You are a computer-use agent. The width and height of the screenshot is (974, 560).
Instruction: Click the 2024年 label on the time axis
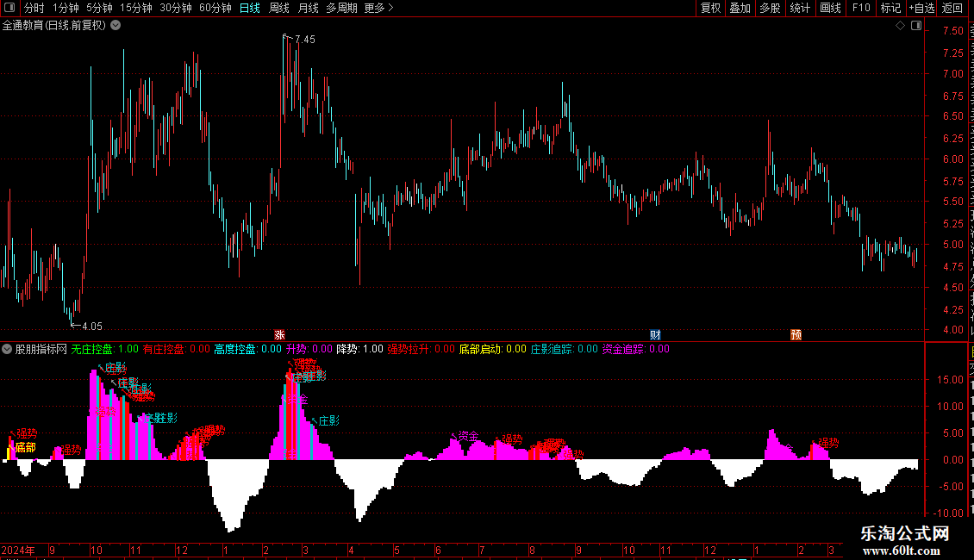point(18,550)
